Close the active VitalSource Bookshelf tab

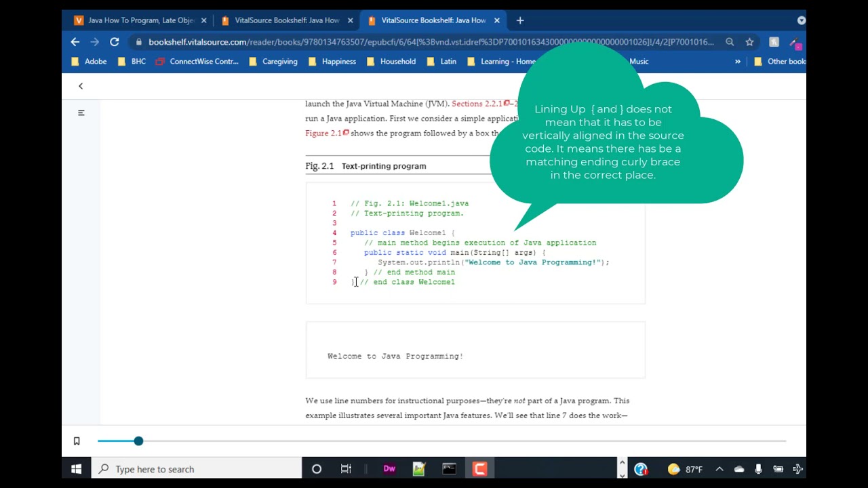tap(496, 20)
